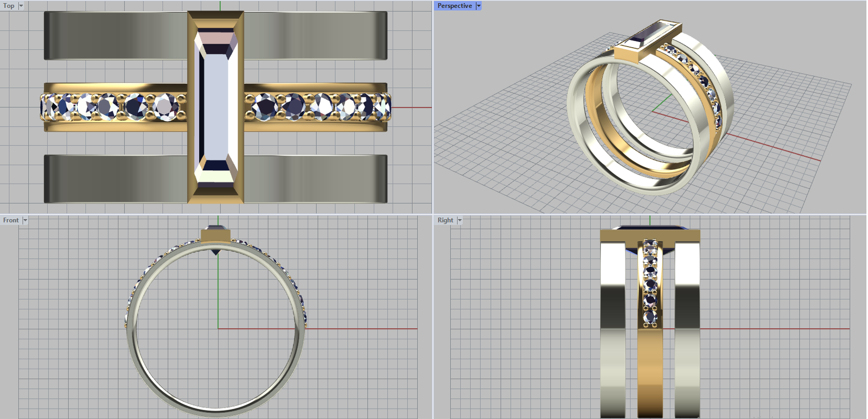This screenshot has height=419, width=868.
Task: Click the Front viewport title label
Action: [11, 220]
